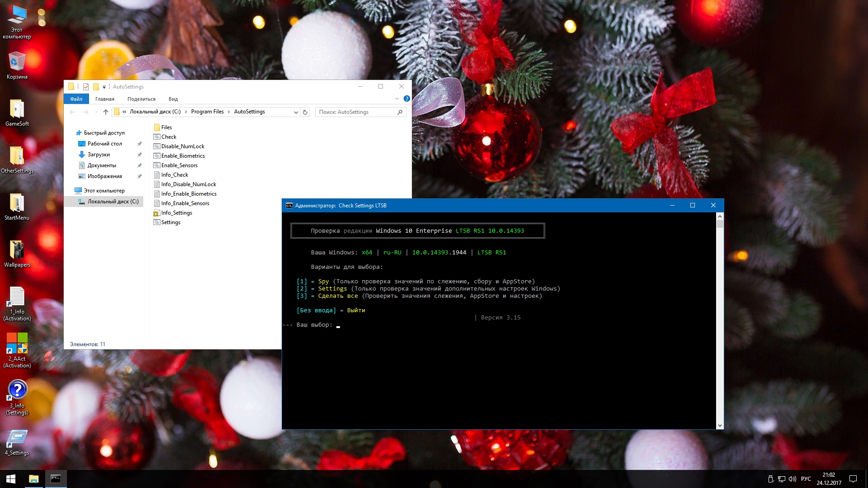This screenshot has height=488, width=868.
Task: Select Этот компьютер in navigation pane
Action: pyautogui.click(x=104, y=191)
